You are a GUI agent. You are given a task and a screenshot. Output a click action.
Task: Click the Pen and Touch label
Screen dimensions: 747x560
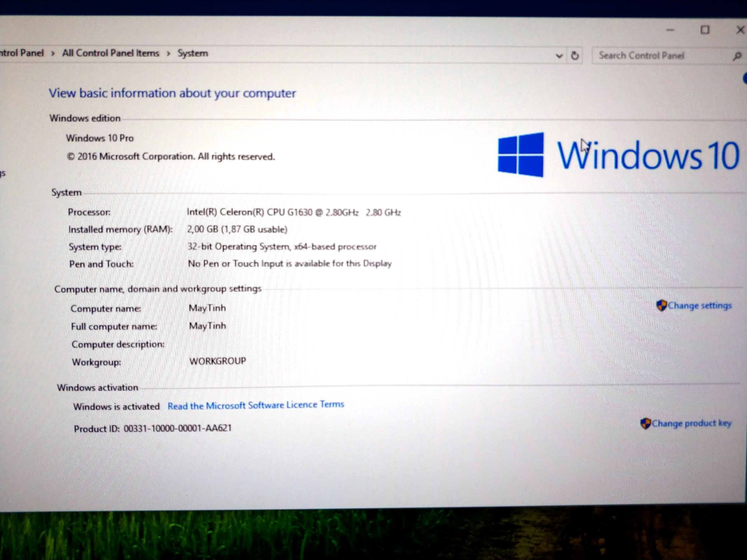tap(101, 264)
